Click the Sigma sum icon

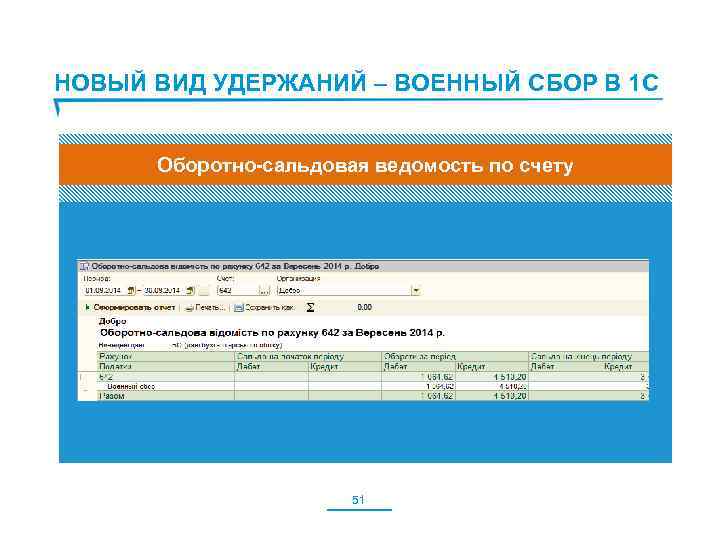tap(310, 307)
